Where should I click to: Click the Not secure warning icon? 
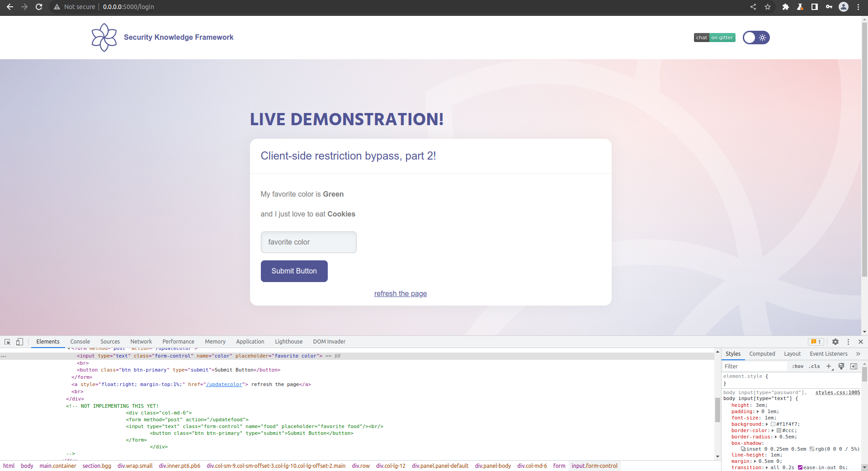pyautogui.click(x=57, y=7)
